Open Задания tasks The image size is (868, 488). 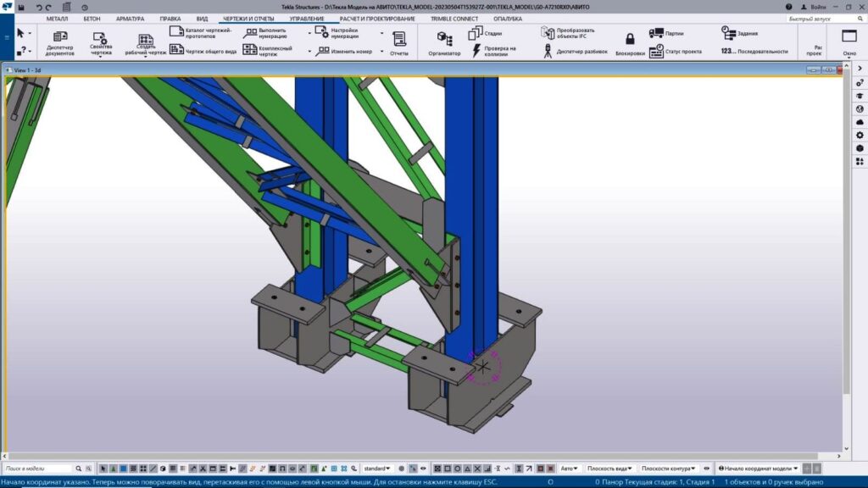739,33
